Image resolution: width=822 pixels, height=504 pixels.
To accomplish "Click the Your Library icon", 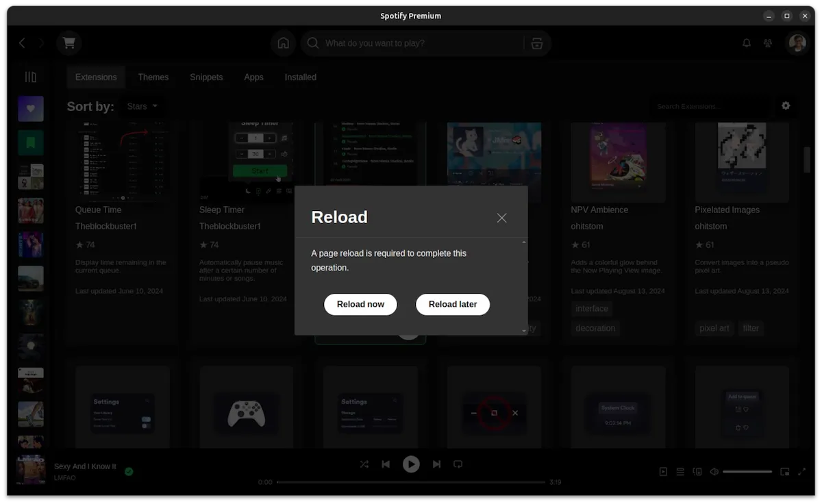I will 31,77.
